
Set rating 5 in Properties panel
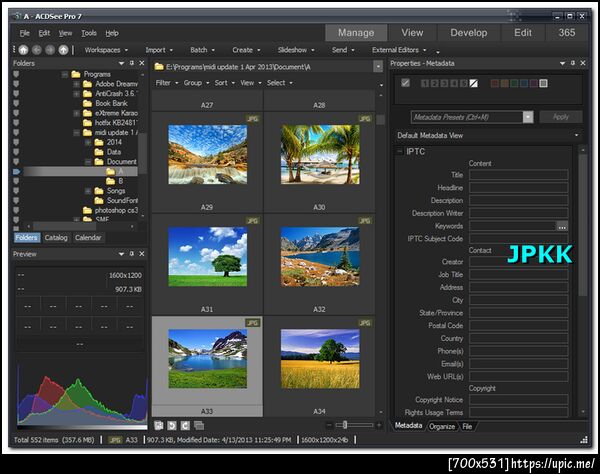[x=463, y=83]
